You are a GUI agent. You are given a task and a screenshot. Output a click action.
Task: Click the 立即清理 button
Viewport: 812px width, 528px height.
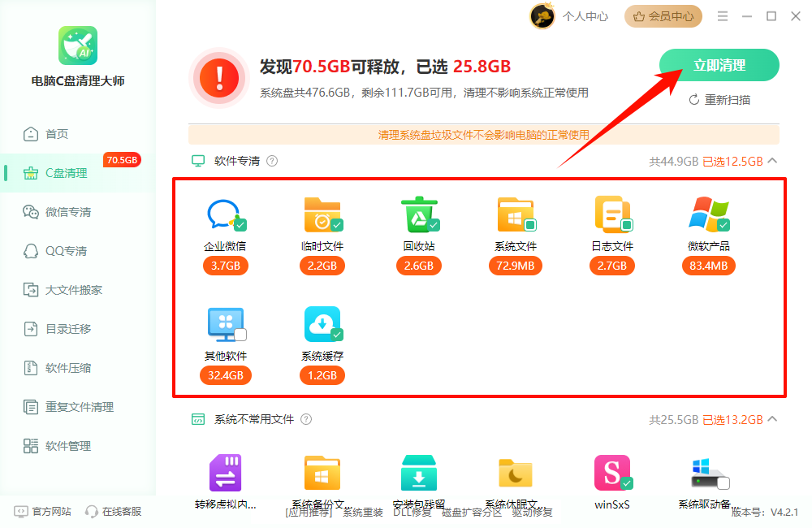coord(719,65)
